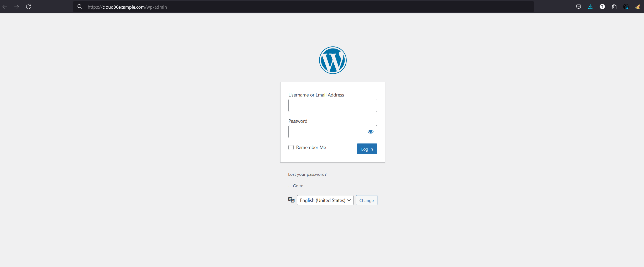Click the language translate icon beside the dropdown
The image size is (644, 267).
click(291, 200)
